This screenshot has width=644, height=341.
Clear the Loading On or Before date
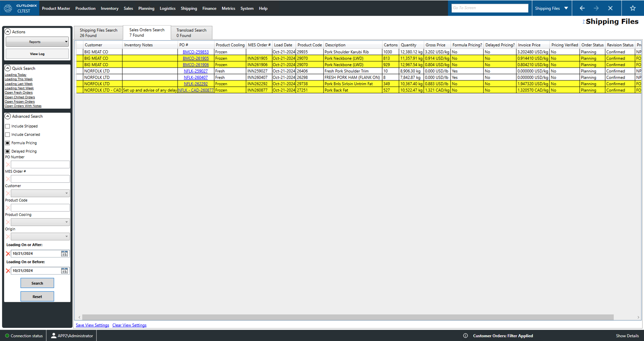coord(8,271)
